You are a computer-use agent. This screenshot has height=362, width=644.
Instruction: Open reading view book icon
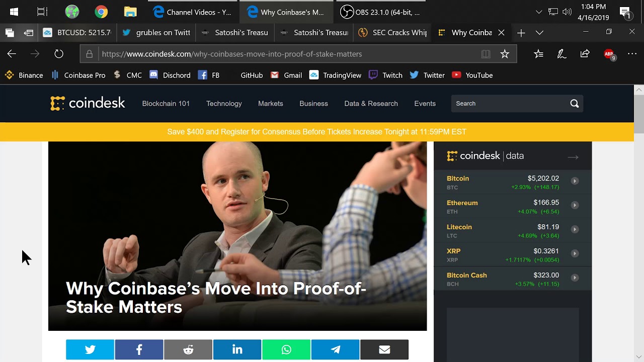(486, 54)
